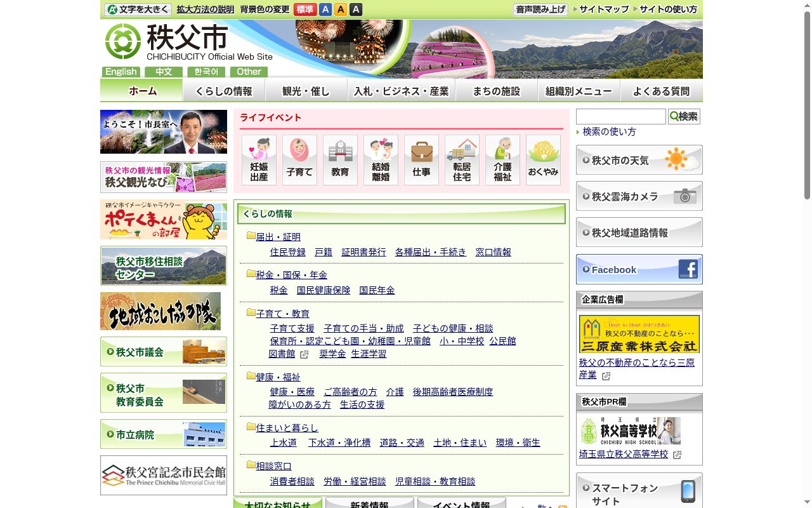Select the 介護福祉 life event icon
The height and width of the screenshot is (508, 812).
point(502,160)
